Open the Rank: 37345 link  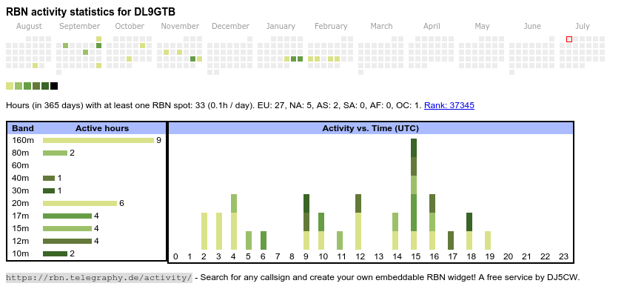click(449, 105)
